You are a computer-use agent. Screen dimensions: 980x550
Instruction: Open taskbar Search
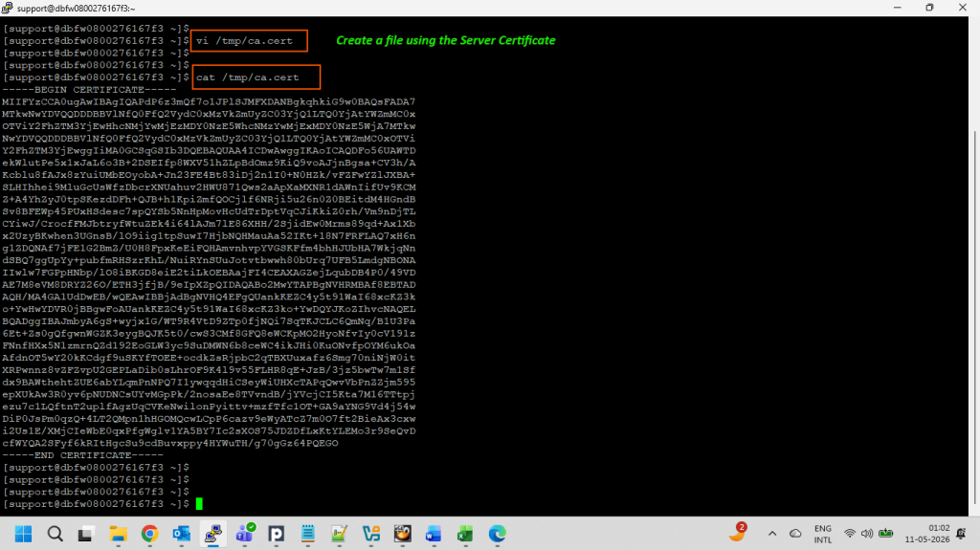[x=55, y=534]
